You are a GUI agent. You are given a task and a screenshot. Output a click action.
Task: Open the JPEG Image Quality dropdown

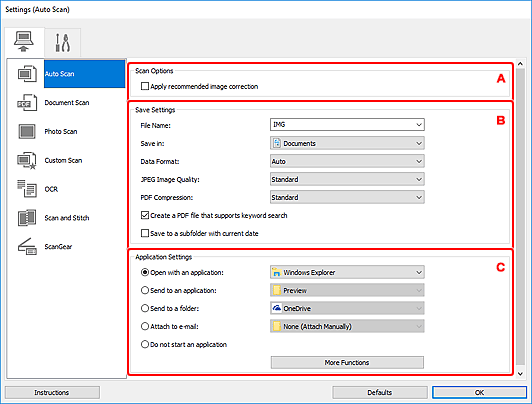coord(347,179)
